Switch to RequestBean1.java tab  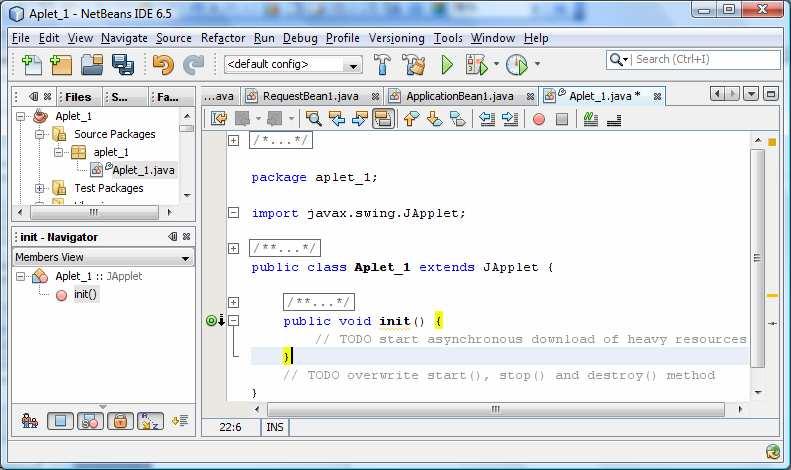pos(310,96)
